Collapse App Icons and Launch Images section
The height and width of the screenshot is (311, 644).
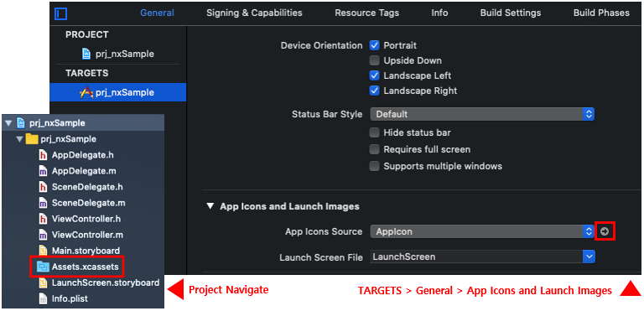pyautogui.click(x=210, y=206)
